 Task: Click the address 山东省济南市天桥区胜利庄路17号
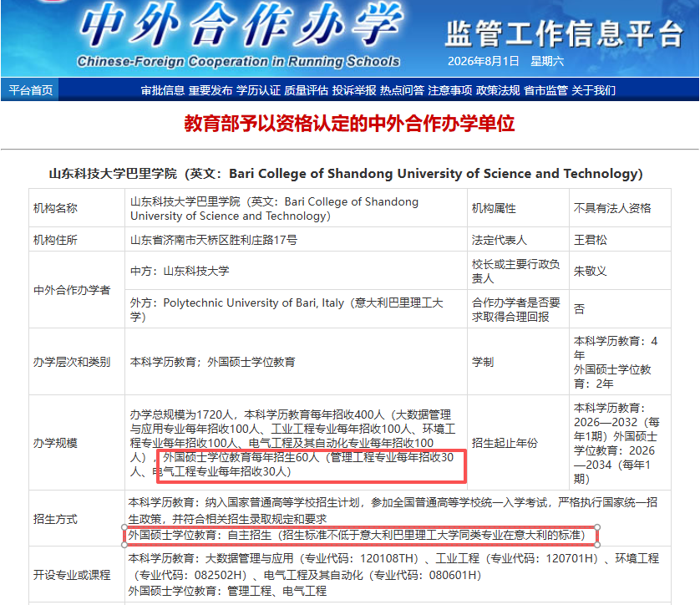point(214,240)
